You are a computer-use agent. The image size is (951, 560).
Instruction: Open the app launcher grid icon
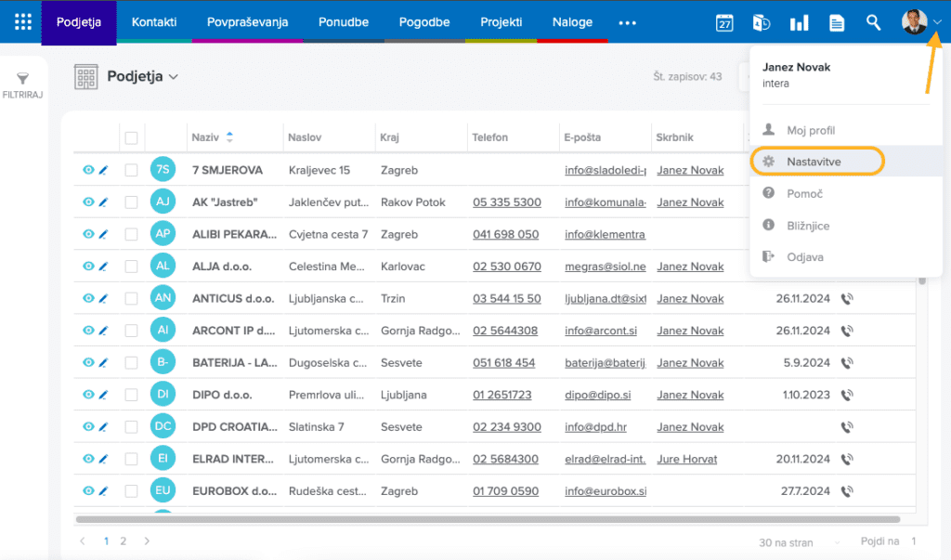click(x=23, y=22)
